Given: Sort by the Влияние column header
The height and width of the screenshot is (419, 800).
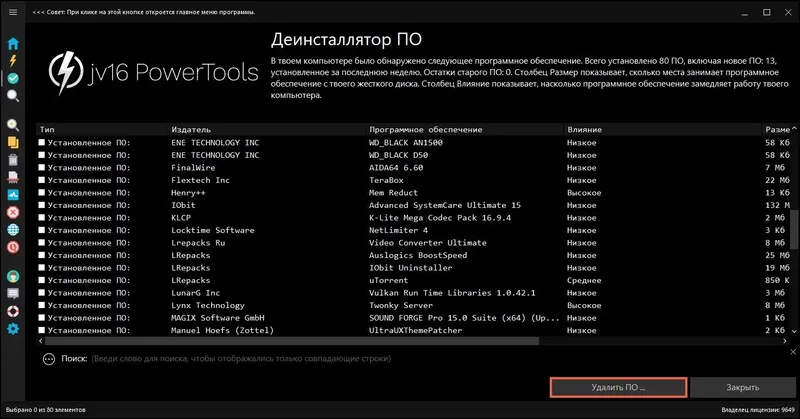Looking at the screenshot, I should pyautogui.click(x=663, y=130).
